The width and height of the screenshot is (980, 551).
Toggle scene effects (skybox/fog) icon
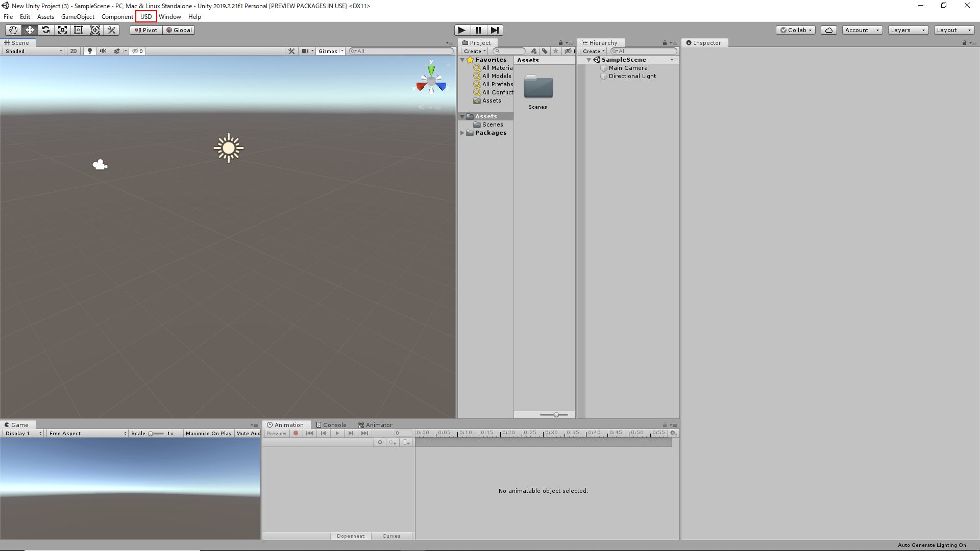pyautogui.click(x=117, y=51)
